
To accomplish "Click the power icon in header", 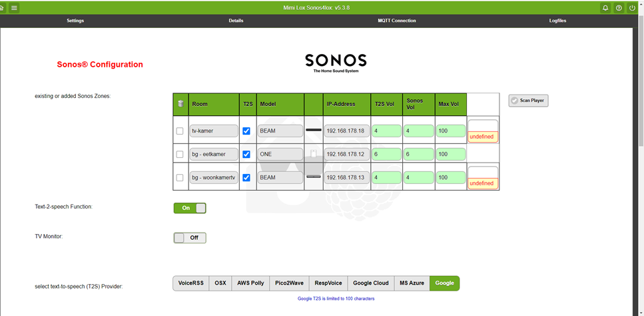I will click(x=632, y=7).
